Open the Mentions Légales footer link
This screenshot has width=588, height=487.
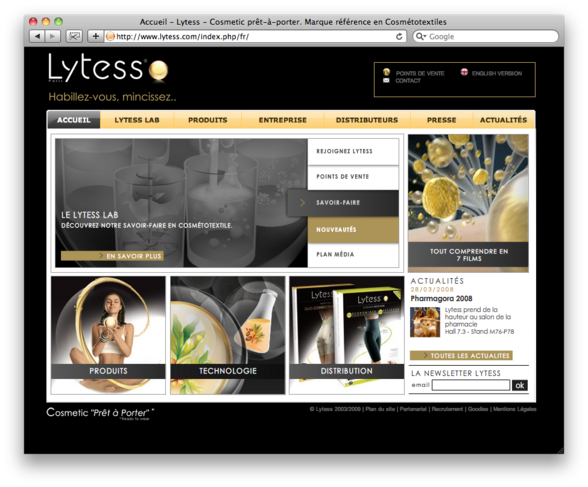point(514,409)
